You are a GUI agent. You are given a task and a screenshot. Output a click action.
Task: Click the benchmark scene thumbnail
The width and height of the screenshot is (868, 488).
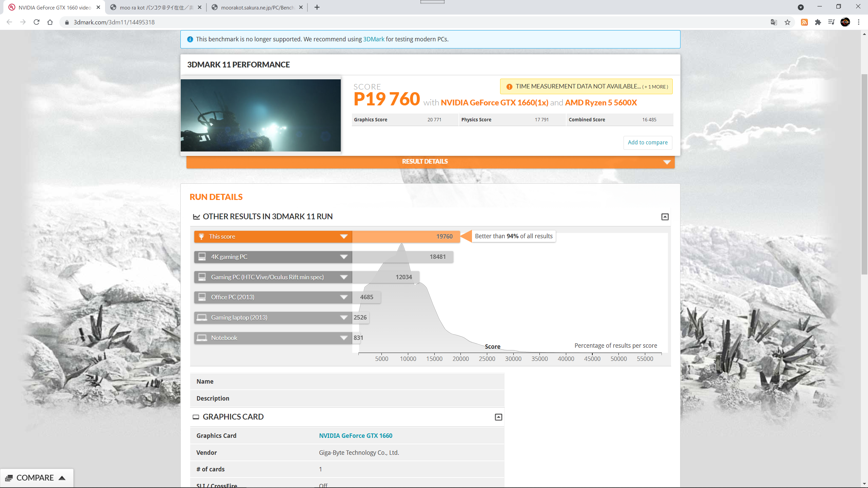click(x=260, y=115)
